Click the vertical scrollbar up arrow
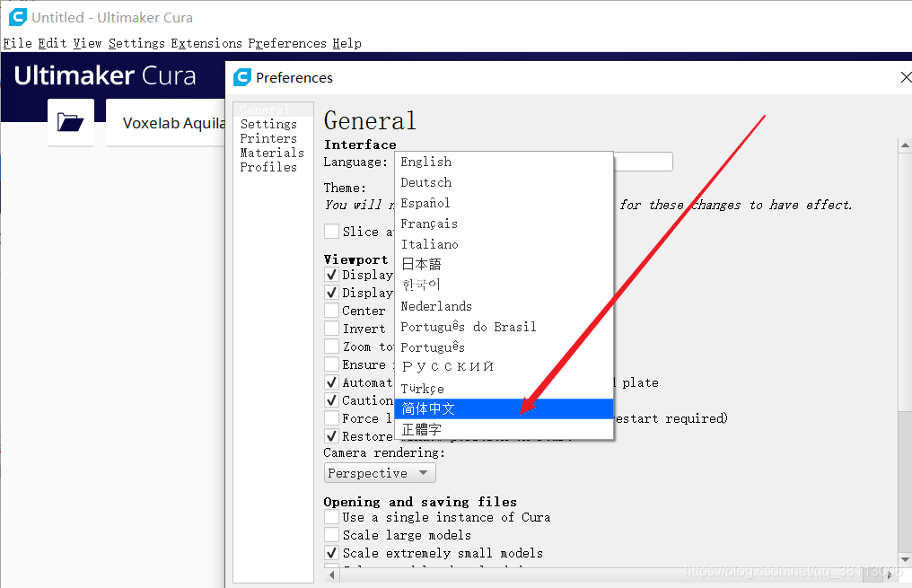The image size is (912, 588). pyautogui.click(x=905, y=145)
